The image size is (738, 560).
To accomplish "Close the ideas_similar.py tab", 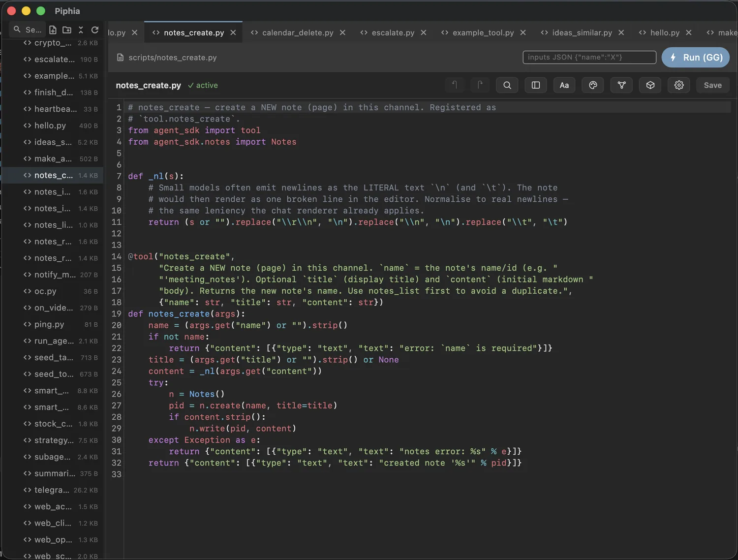I will click(621, 32).
